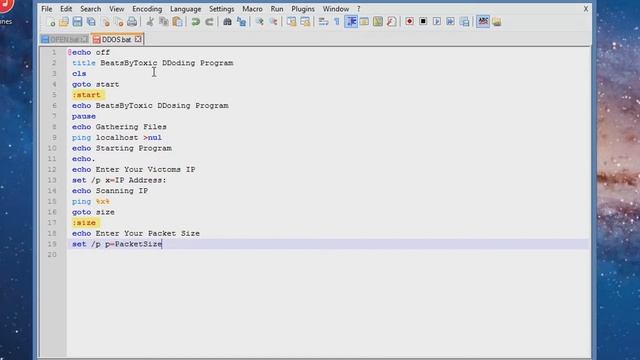
Task: Close the DDOS.bat tab
Action: tap(138, 39)
